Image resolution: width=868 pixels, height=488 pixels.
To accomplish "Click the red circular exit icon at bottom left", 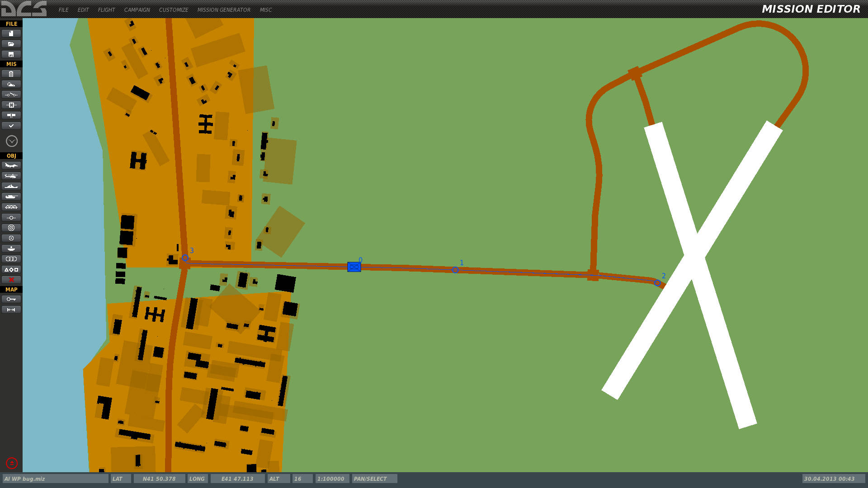I will pyautogui.click(x=12, y=463).
